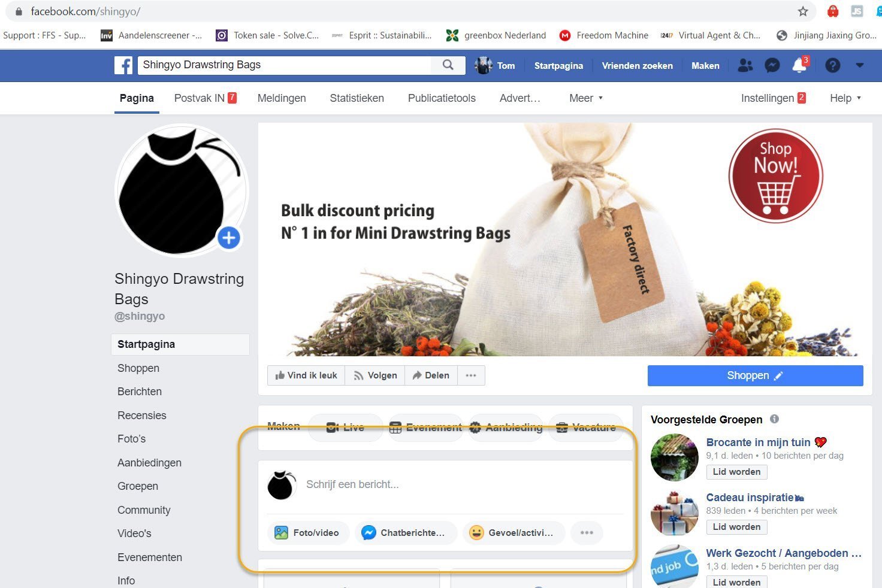The height and width of the screenshot is (588, 882).
Task: Click the Volgen button
Action: click(375, 375)
